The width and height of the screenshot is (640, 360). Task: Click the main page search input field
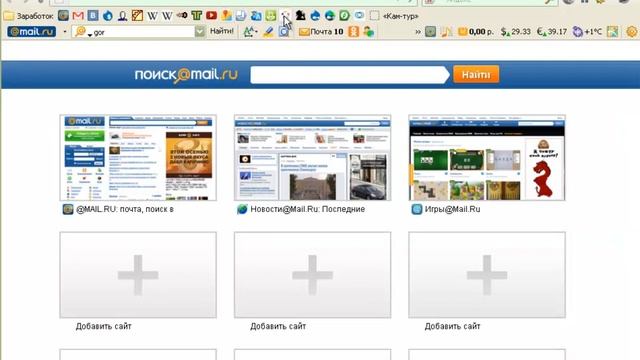click(349, 75)
